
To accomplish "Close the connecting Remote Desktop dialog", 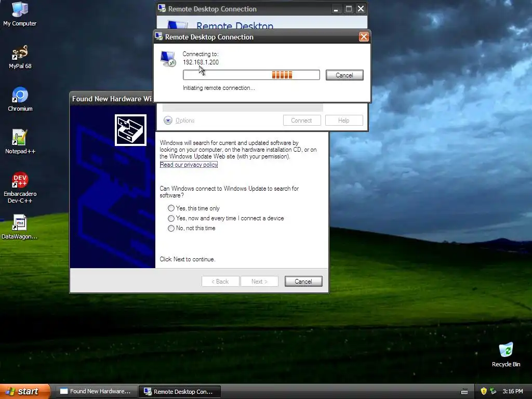I will click(364, 37).
